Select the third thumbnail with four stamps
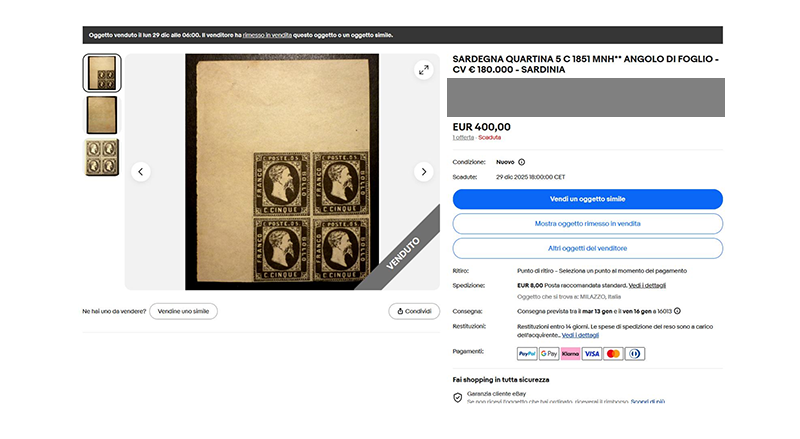The image size is (800, 439). [x=102, y=157]
